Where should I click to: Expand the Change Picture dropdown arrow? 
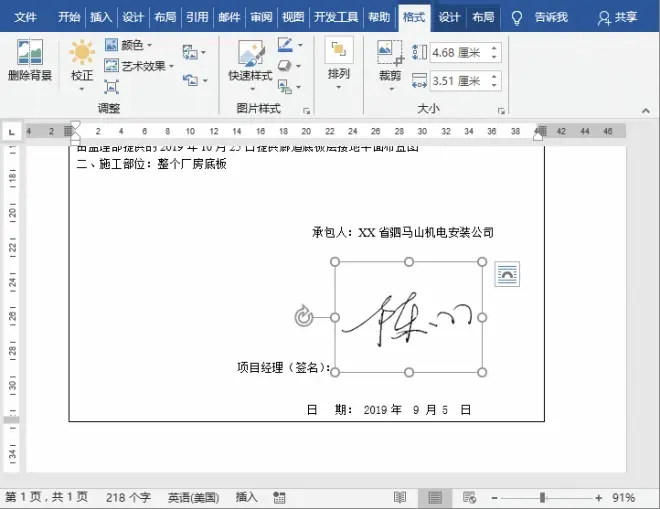204,53
